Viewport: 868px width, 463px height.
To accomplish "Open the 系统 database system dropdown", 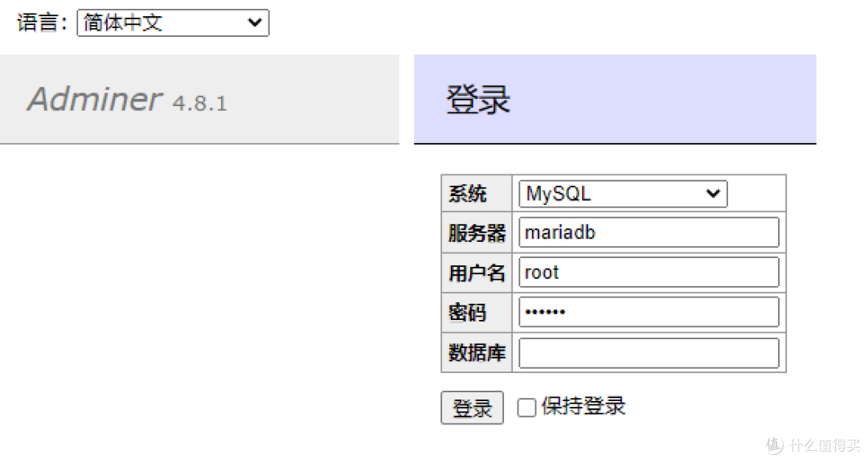I will (622, 194).
